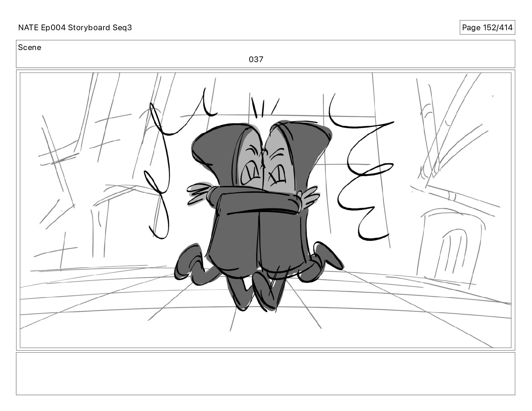Select the 'NATE Ep004 Storyboard Seq3' title text
The image size is (532, 411).
pos(75,28)
